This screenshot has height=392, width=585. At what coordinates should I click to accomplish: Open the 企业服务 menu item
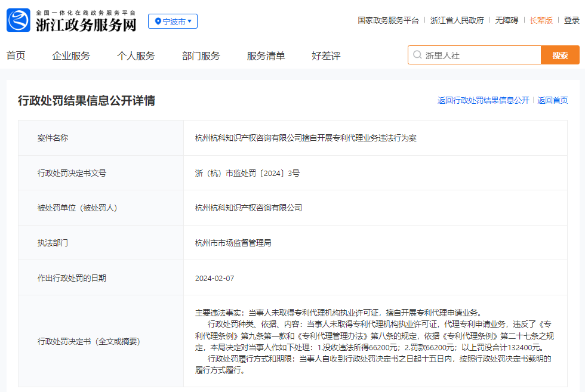(71, 56)
